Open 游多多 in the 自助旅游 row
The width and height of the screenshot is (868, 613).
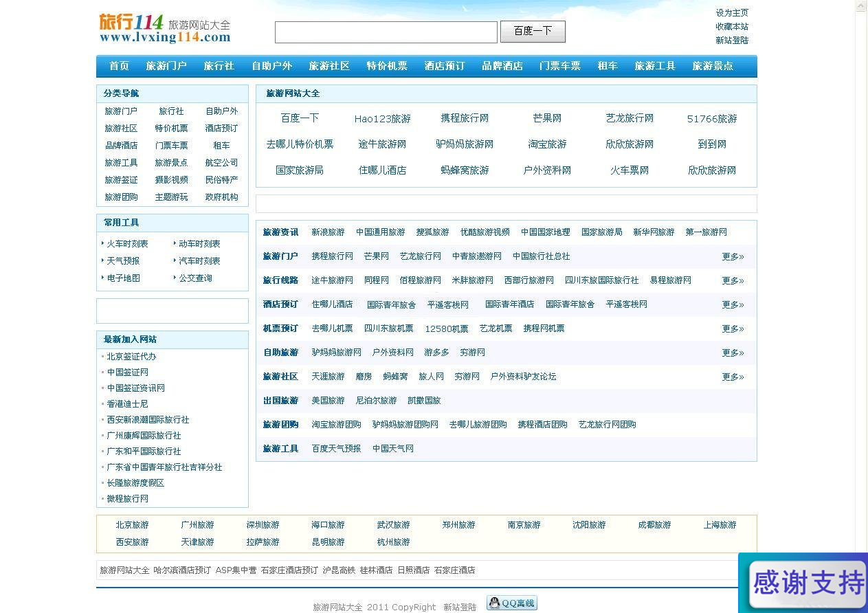pyautogui.click(x=436, y=353)
